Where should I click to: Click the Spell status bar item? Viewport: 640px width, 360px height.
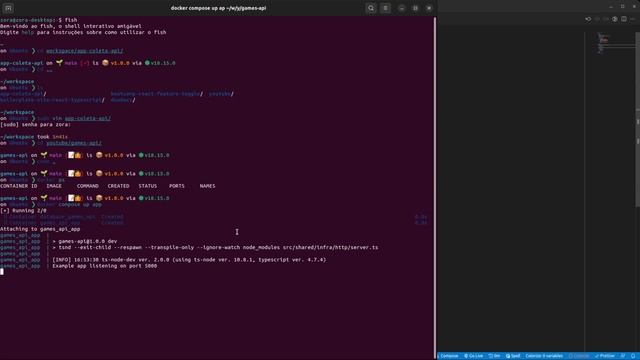(513, 356)
